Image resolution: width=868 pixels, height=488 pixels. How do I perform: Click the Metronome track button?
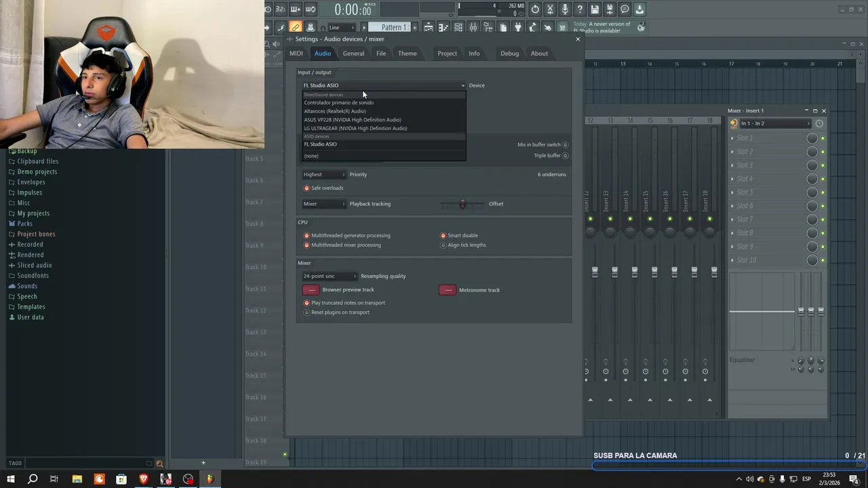coord(448,290)
